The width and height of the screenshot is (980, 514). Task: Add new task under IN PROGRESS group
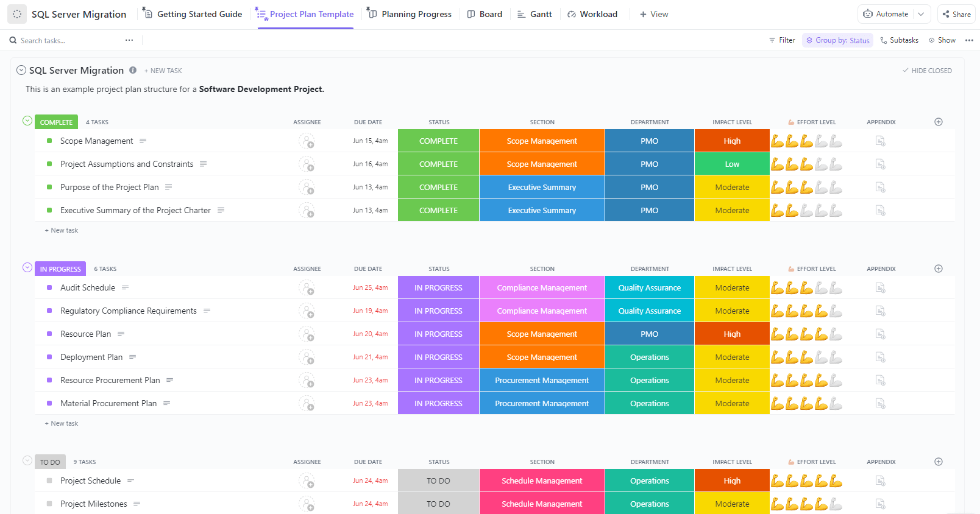tap(64, 423)
